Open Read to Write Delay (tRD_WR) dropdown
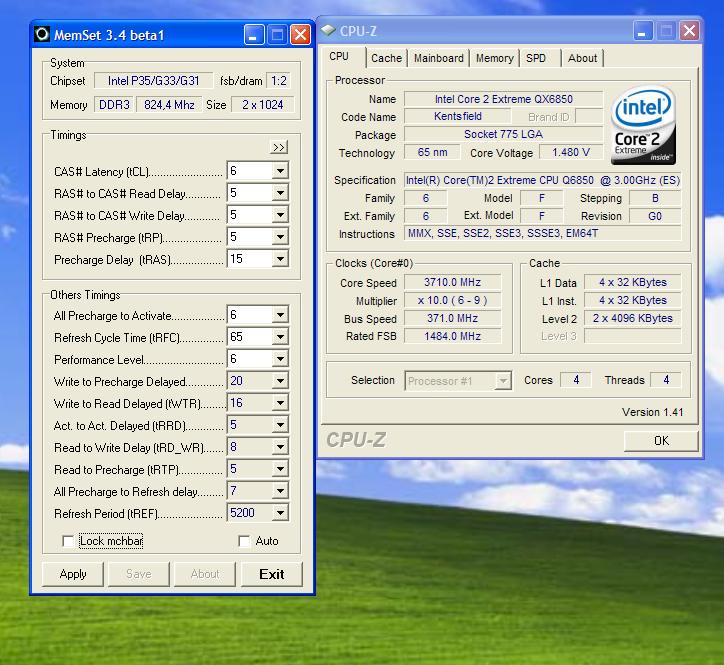724x665 pixels. pos(280,447)
